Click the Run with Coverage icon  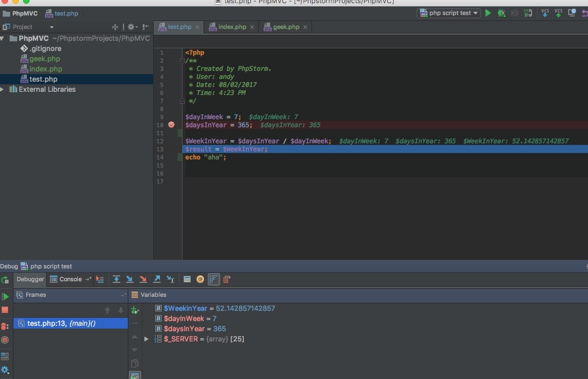pyautogui.click(x=515, y=13)
